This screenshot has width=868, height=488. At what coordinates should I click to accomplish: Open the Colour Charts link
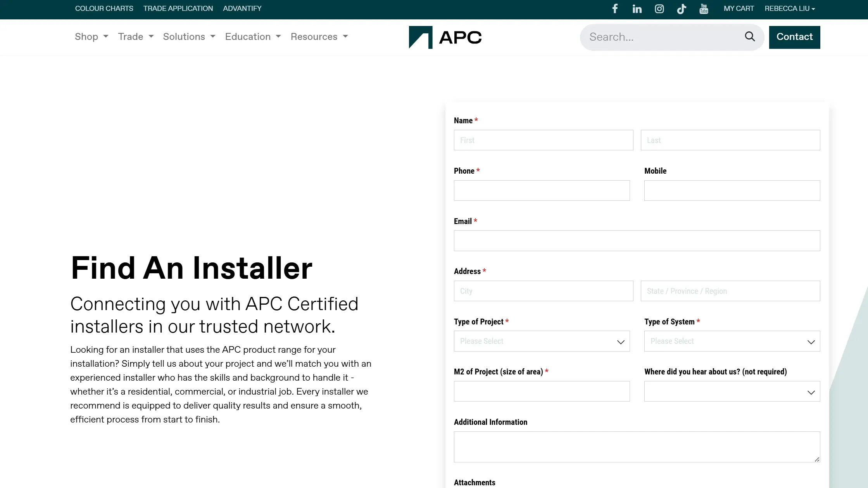(104, 9)
